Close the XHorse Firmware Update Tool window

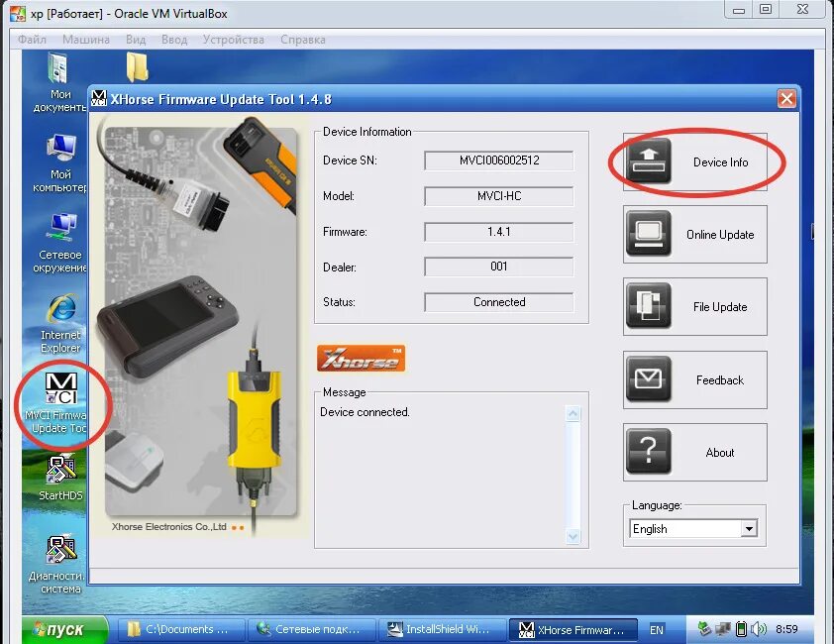[786, 98]
